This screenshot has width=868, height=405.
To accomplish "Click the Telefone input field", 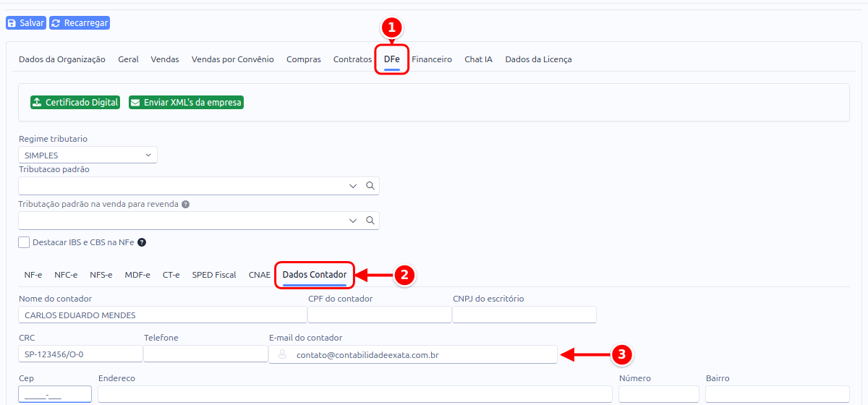I will [x=205, y=354].
